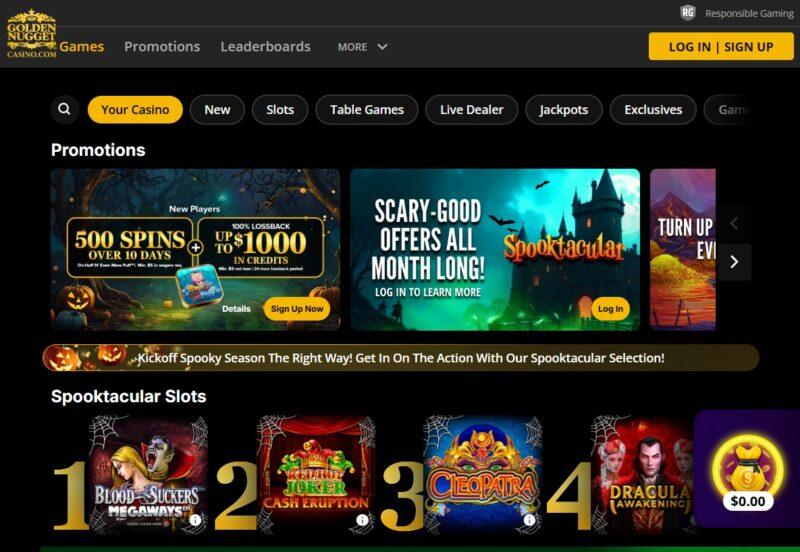The width and height of the screenshot is (800, 552).
Task: Click the LOG IN | SIGN UP button
Action: point(721,46)
